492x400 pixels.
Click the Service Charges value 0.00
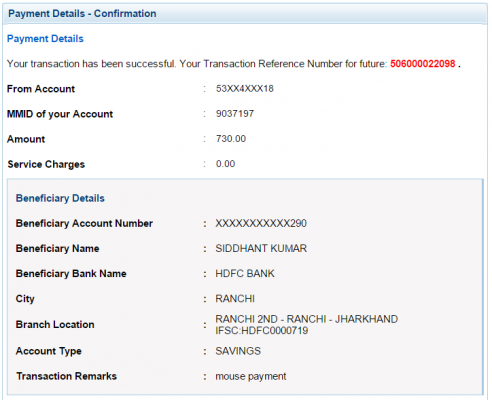(225, 164)
